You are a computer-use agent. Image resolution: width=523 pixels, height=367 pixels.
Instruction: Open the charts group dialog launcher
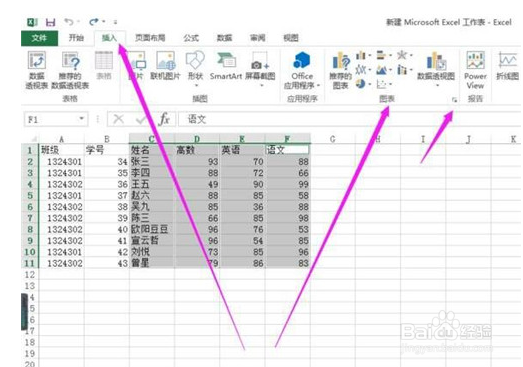[x=454, y=99]
